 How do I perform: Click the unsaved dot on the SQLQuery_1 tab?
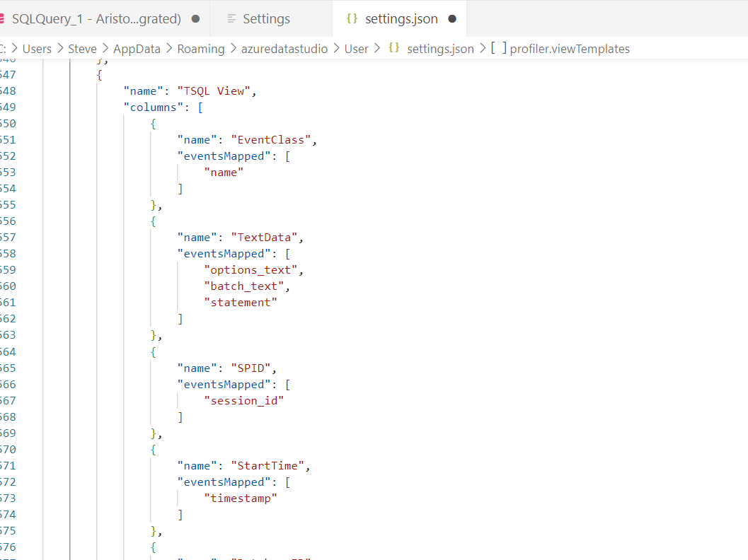[x=195, y=19]
